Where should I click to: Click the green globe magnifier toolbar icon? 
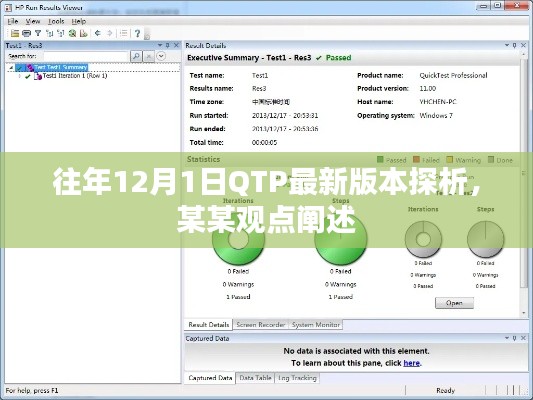(x=72, y=33)
